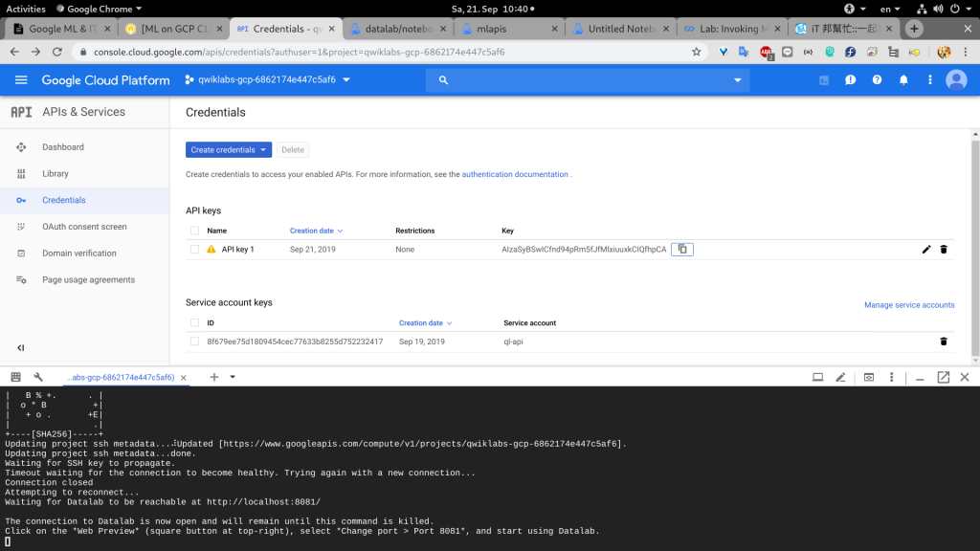Open the system power menu arrow
Image resolution: width=980 pixels, height=551 pixels.
(969, 9)
